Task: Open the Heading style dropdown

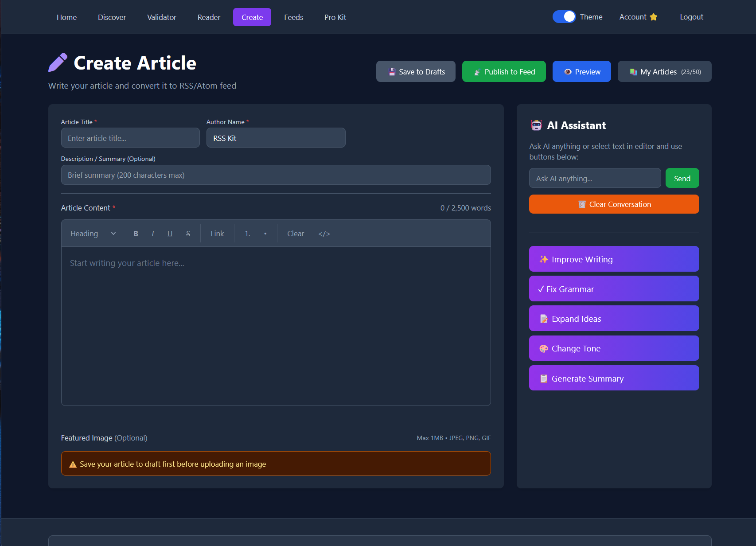Action: (91, 233)
